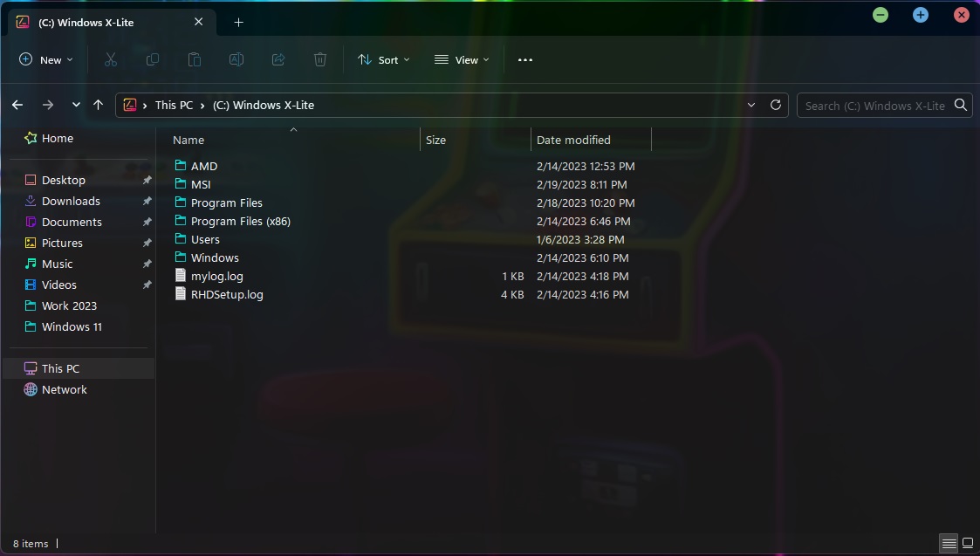The width and height of the screenshot is (980, 556).
Task: Open the View options dropdown
Action: pyautogui.click(x=462, y=60)
